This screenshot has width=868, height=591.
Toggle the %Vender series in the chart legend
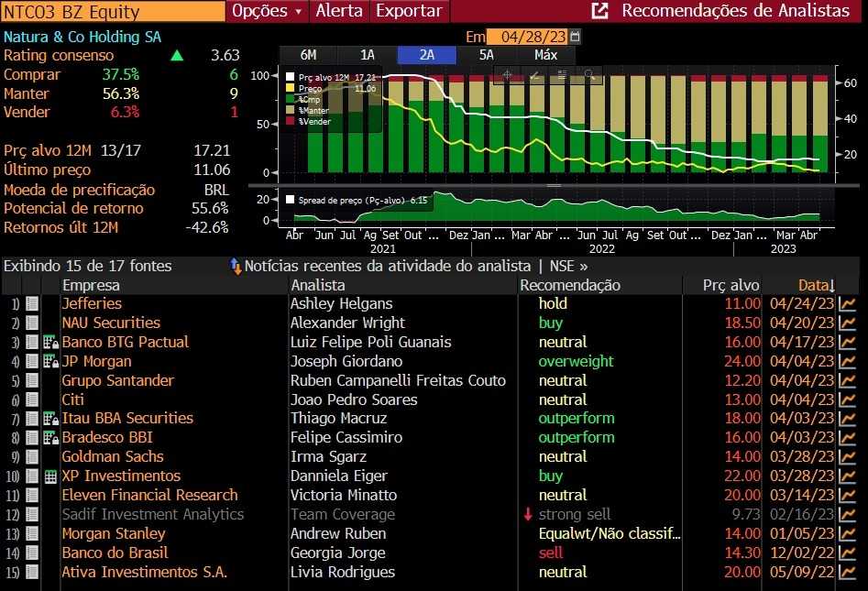pos(291,121)
